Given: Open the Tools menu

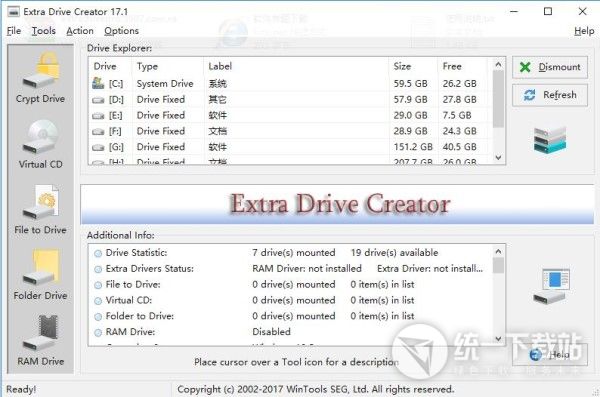Looking at the screenshot, I should coord(44,31).
